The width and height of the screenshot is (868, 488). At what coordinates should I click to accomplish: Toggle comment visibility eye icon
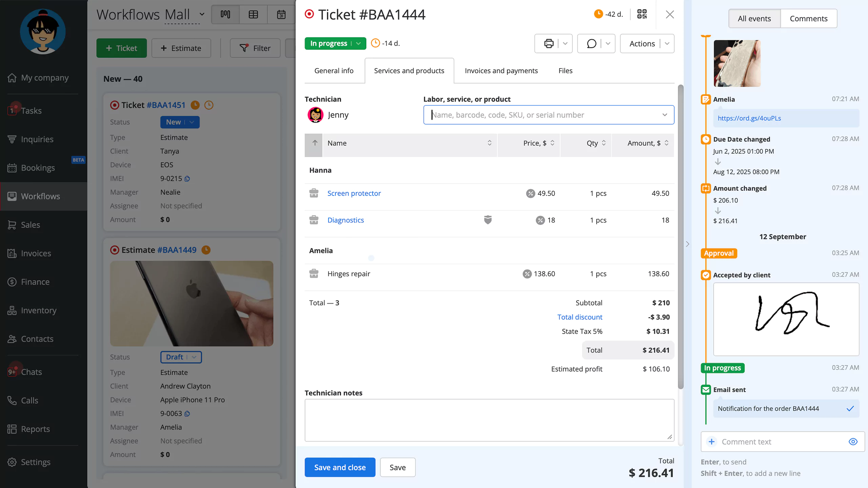pos(853,442)
